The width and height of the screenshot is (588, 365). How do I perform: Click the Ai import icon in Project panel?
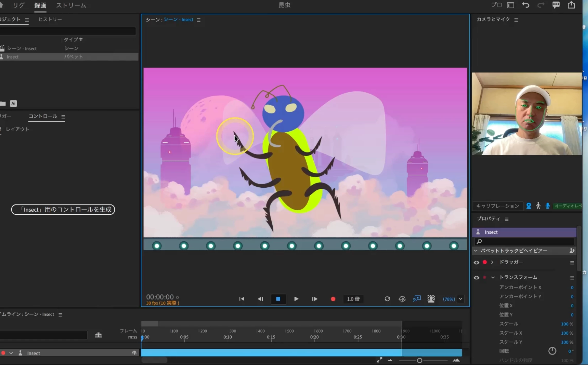pyautogui.click(x=13, y=103)
